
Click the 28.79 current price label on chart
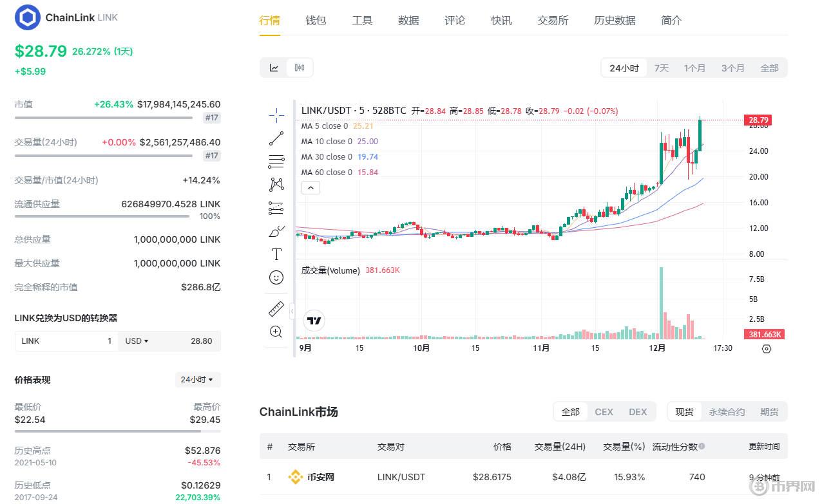757,120
